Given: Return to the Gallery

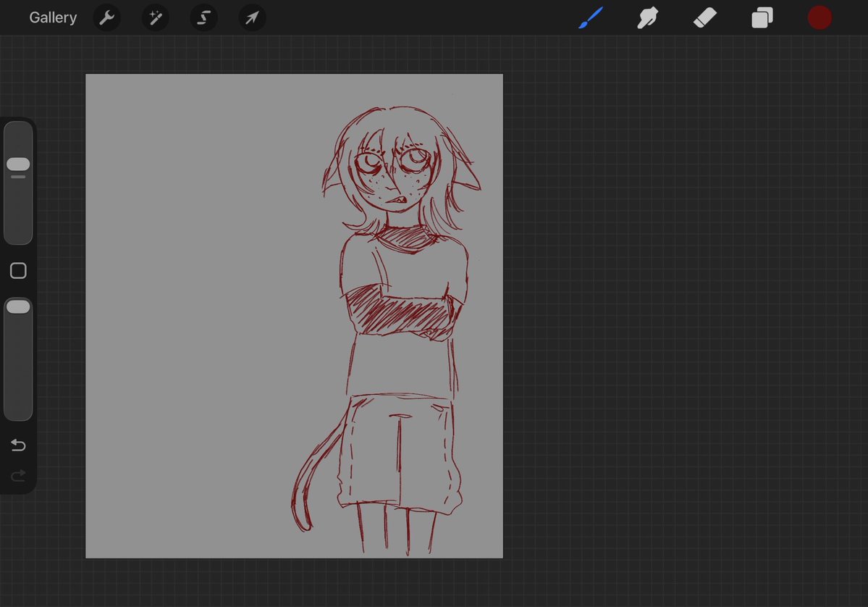Looking at the screenshot, I should 53,17.
